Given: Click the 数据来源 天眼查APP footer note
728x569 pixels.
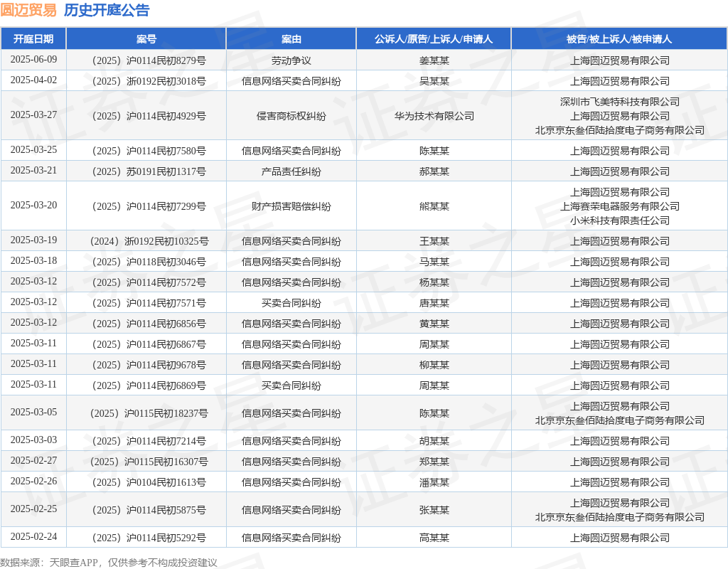Looking at the screenshot, I should pos(108,563).
